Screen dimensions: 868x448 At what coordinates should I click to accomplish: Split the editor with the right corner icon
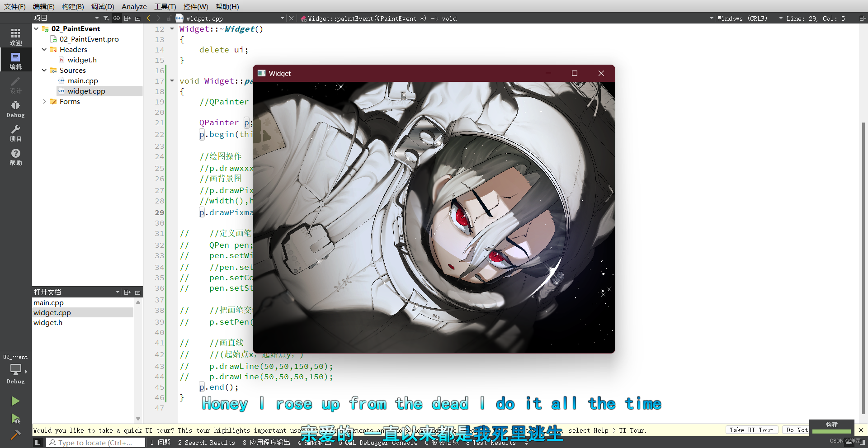coord(863,18)
